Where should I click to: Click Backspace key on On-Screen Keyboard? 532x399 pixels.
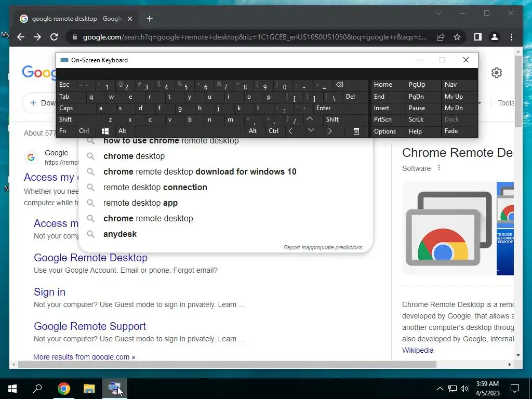pos(339,85)
